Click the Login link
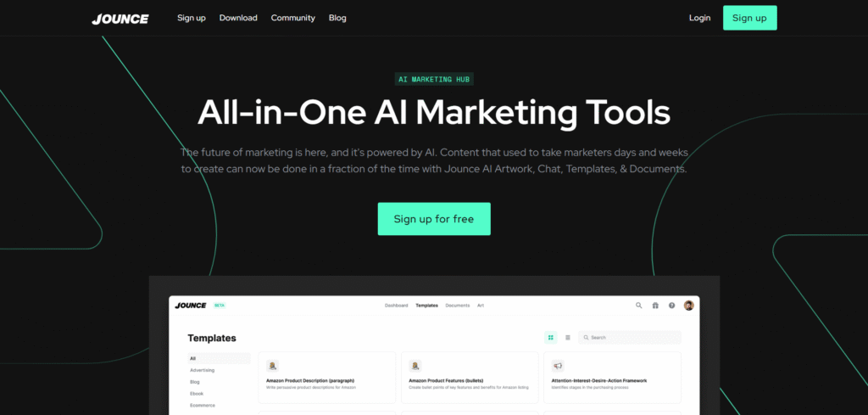Image resolution: width=868 pixels, height=415 pixels. (699, 18)
